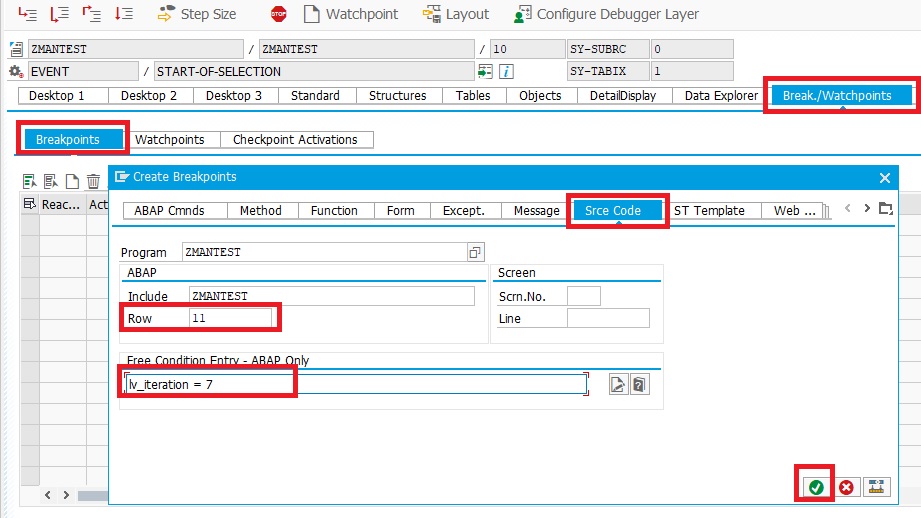Click the continue execution icon
Screen dimensions: 921x518
coord(123,13)
